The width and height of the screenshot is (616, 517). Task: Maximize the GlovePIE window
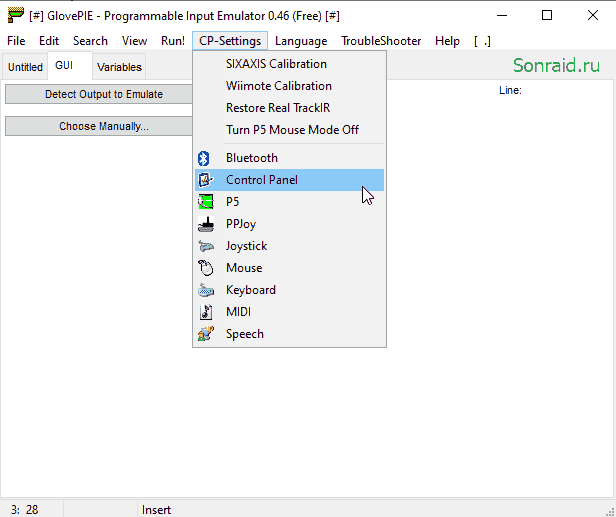coord(547,16)
